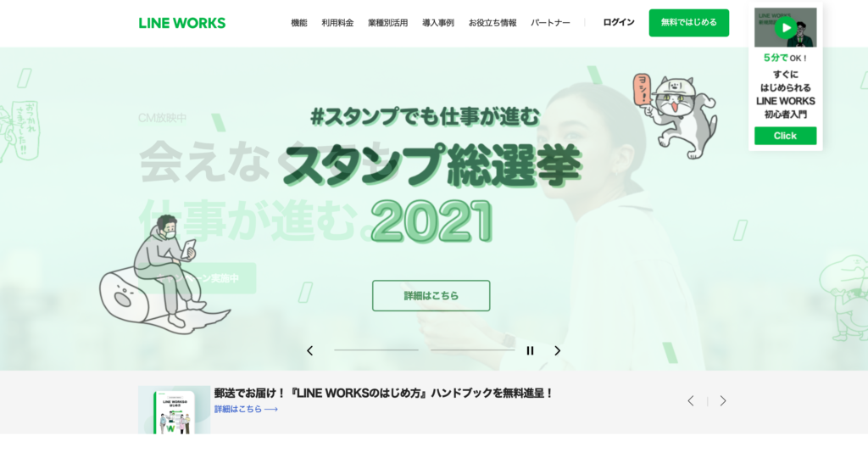Image resolution: width=868 pixels, height=475 pixels.
Task: Expand the 業種別活用 navigation menu
Action: (388, 23)
